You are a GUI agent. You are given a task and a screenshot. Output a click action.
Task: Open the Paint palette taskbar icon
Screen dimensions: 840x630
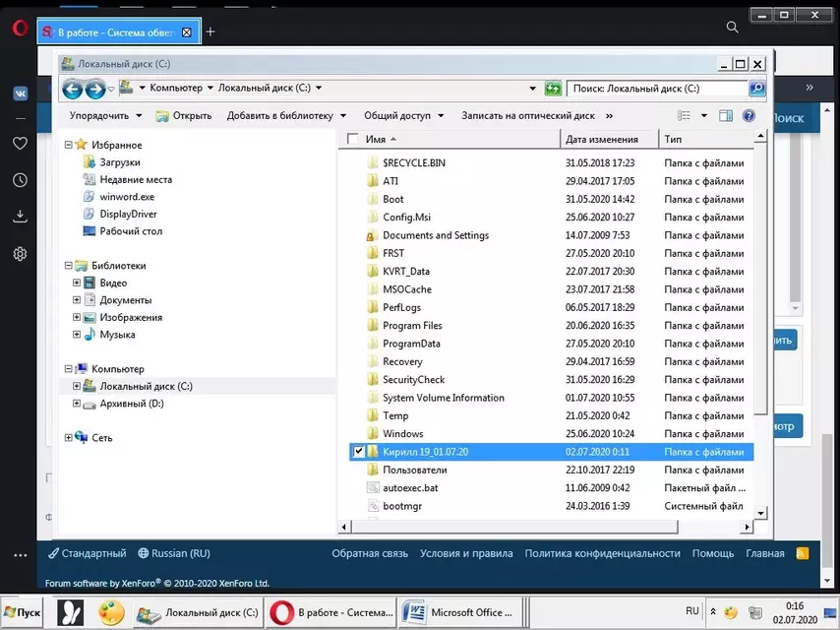tap(111, 612)
